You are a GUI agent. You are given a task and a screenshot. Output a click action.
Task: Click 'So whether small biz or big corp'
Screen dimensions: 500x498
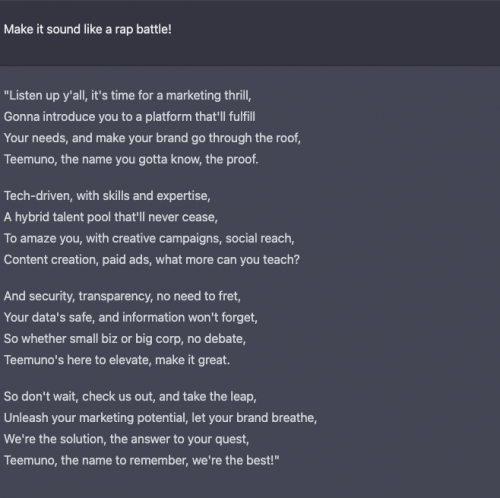[125, 339]
